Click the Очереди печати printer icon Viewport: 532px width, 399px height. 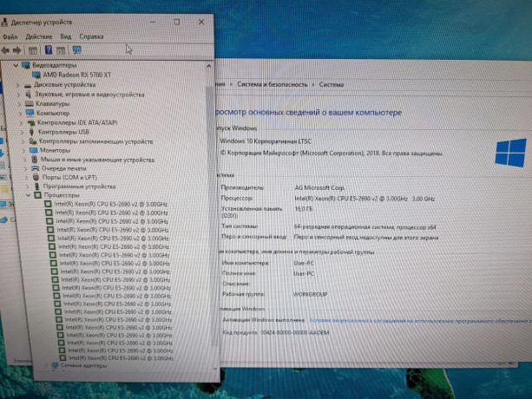click(35, 168)
